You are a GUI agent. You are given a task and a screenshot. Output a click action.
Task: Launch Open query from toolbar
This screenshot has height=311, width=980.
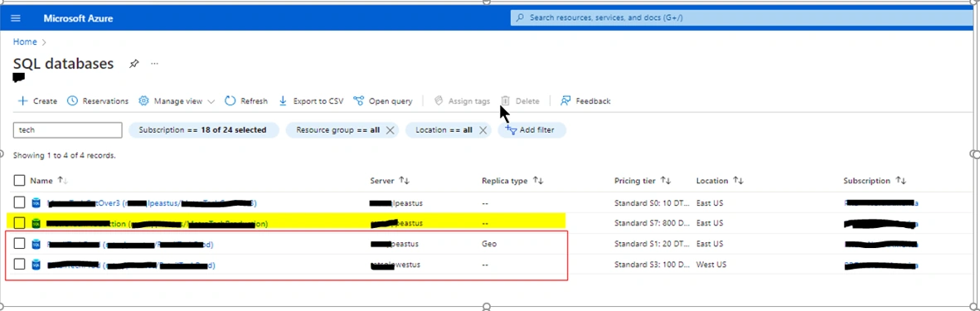(x=383, y=100)
